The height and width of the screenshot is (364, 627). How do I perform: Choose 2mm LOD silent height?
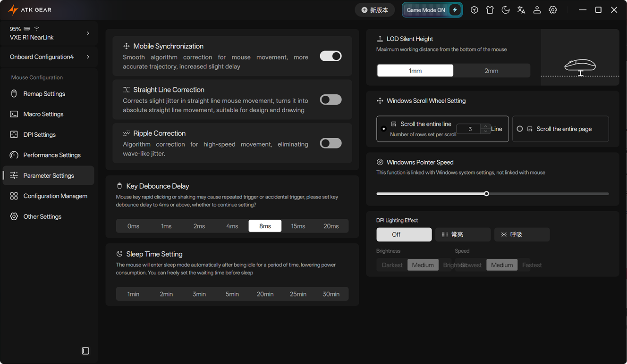pyautogui.click(x=491, y=71)
